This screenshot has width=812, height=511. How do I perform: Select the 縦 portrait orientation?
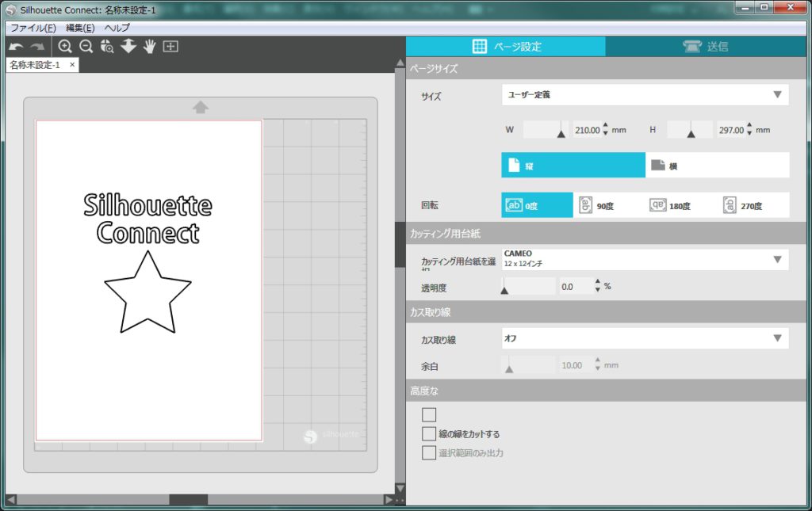coord(573,165)
